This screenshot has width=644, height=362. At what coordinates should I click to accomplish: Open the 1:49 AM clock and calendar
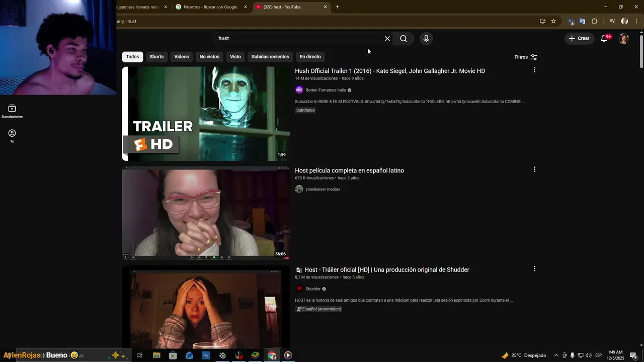pos(615,355)
